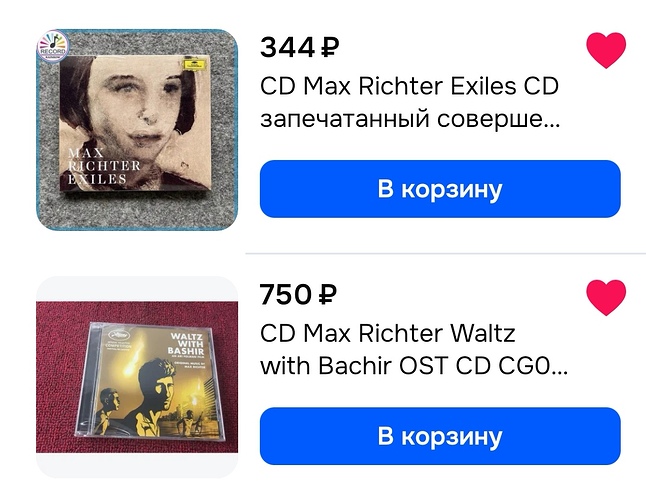
Task: Remove Max Richter Exiles from favorites
Action: [x=606, y=50]
